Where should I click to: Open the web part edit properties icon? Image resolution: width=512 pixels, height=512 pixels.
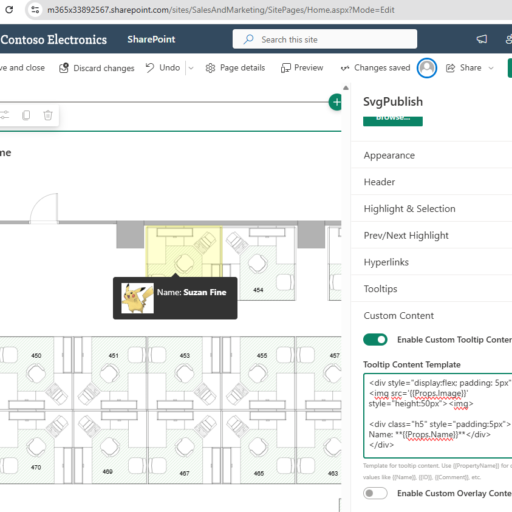[5, 115]
